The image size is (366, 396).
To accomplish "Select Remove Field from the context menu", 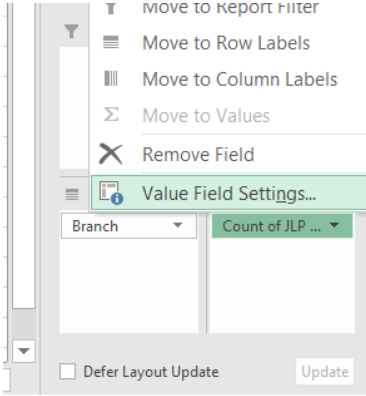I will tap(198, 155).
